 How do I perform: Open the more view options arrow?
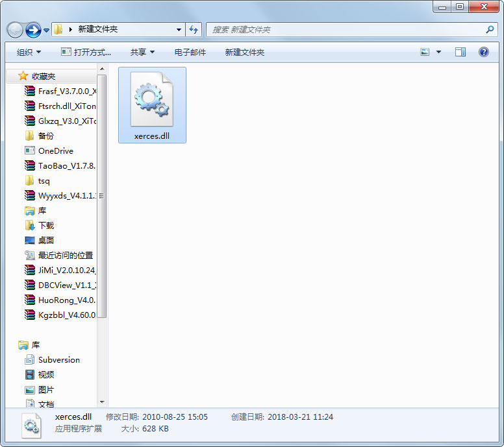tap(438, 52)
